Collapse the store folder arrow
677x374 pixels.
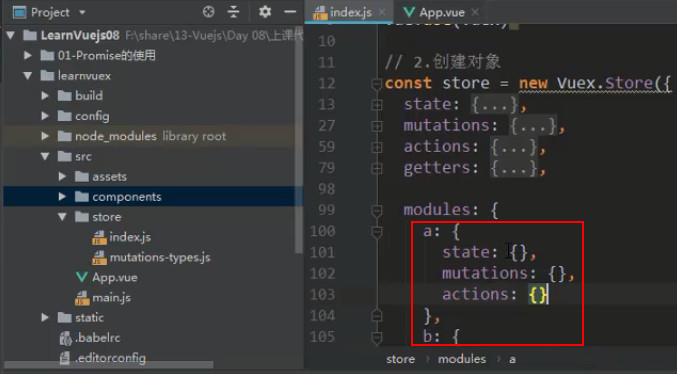[x=62, y=217]
